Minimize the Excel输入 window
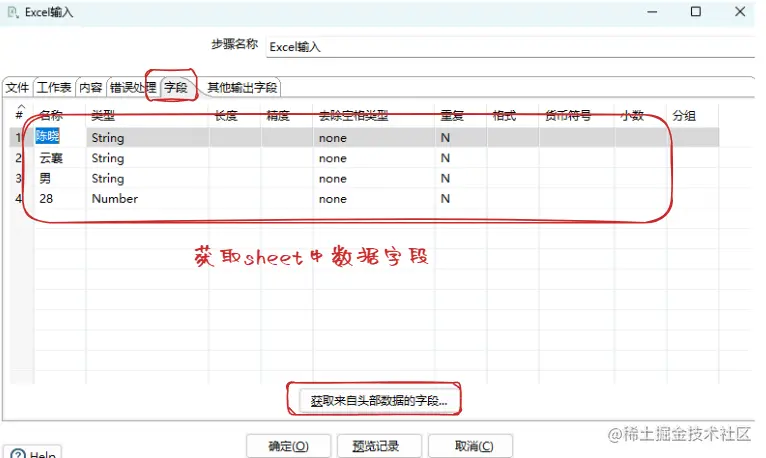The height and width of the screenshot is (458, 766). coord(652,12)
